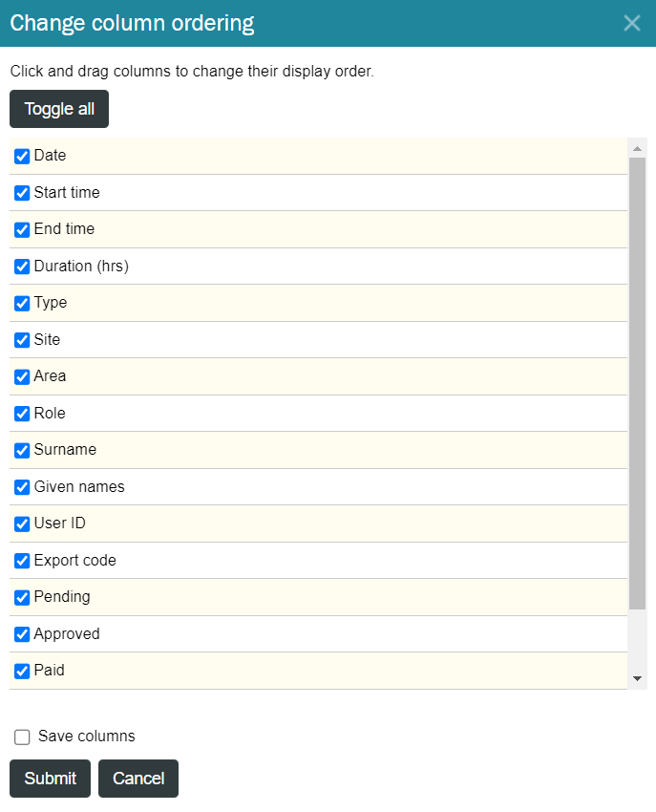This screenshot has height=812, width=656.
Task: Uncheck the Start time checkbox
Action: [x=22, y=193]
